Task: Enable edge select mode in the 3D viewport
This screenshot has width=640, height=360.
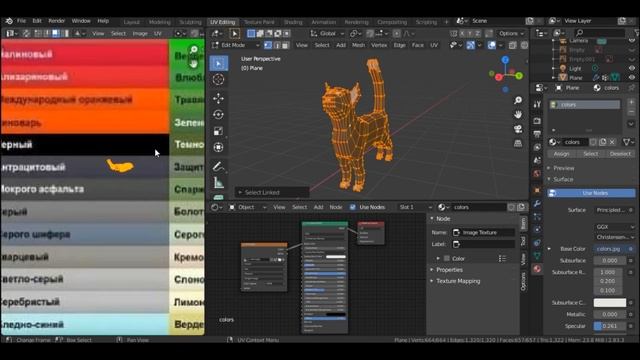Action: pos(277,45)
